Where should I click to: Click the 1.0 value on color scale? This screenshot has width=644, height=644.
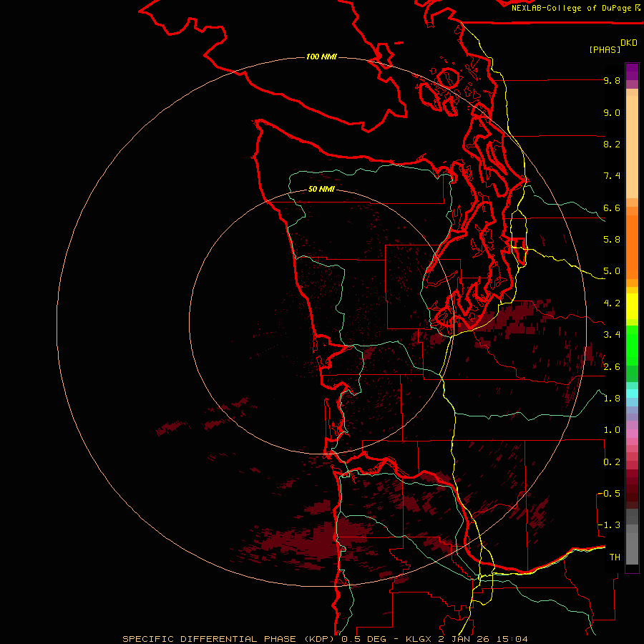click(612, 430)
